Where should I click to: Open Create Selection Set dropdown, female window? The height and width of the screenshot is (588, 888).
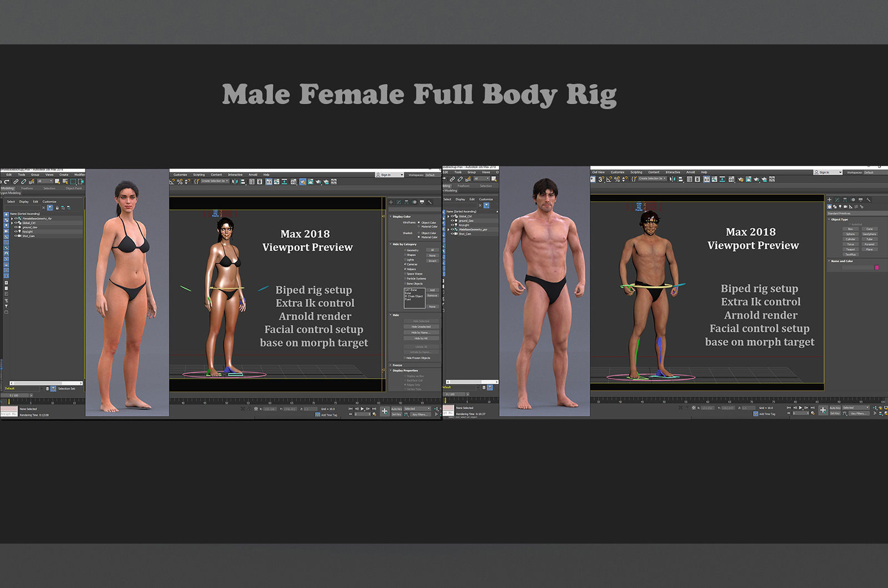215,181
